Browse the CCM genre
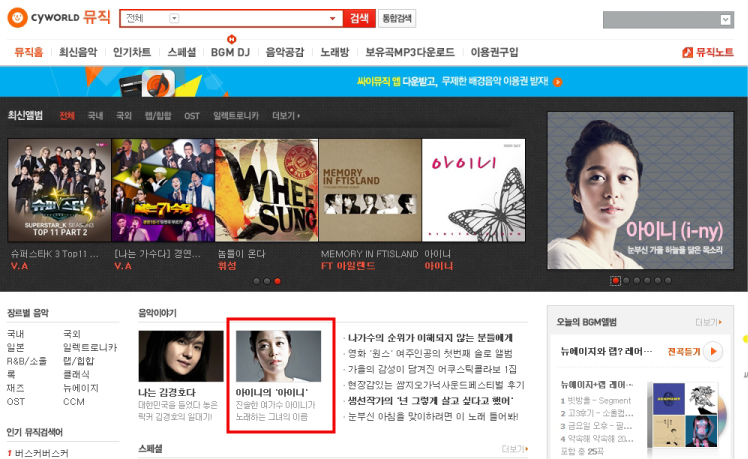 73,402
